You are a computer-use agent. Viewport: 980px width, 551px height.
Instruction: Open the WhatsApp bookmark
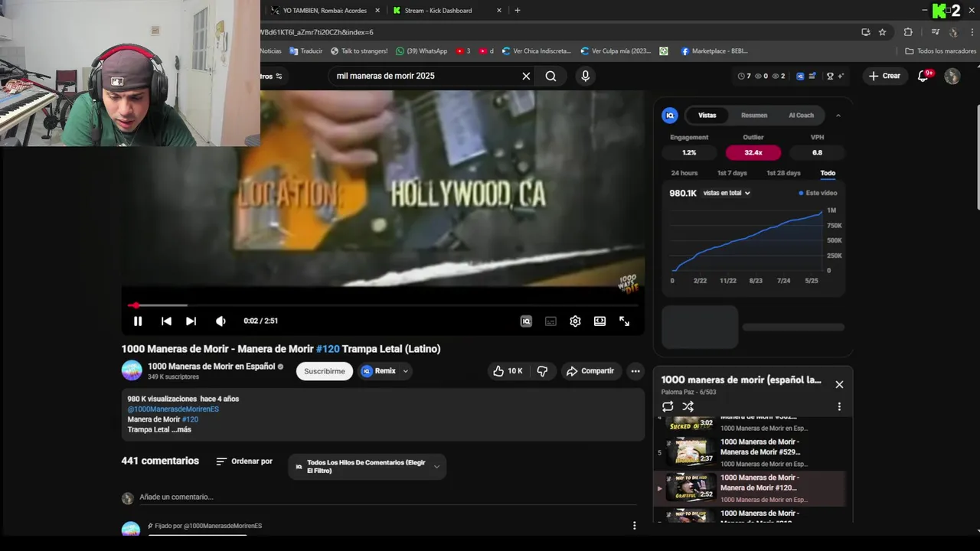(x=421, y=51)
